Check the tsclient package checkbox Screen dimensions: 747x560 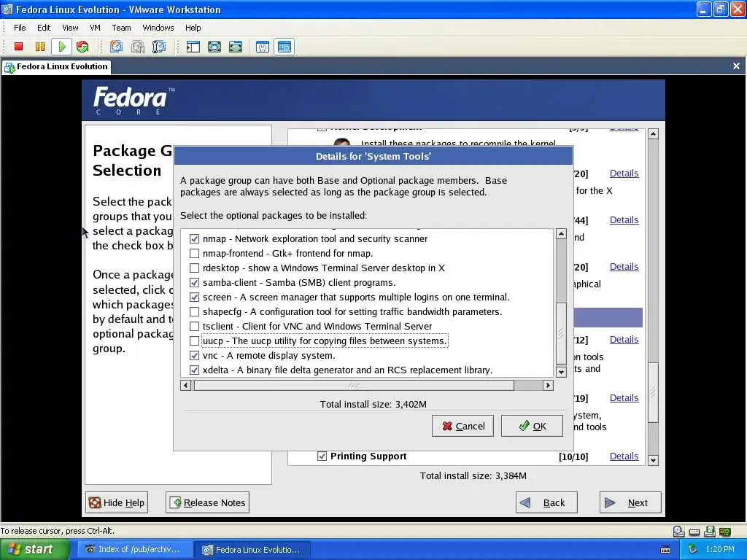(x=194, y=326)
